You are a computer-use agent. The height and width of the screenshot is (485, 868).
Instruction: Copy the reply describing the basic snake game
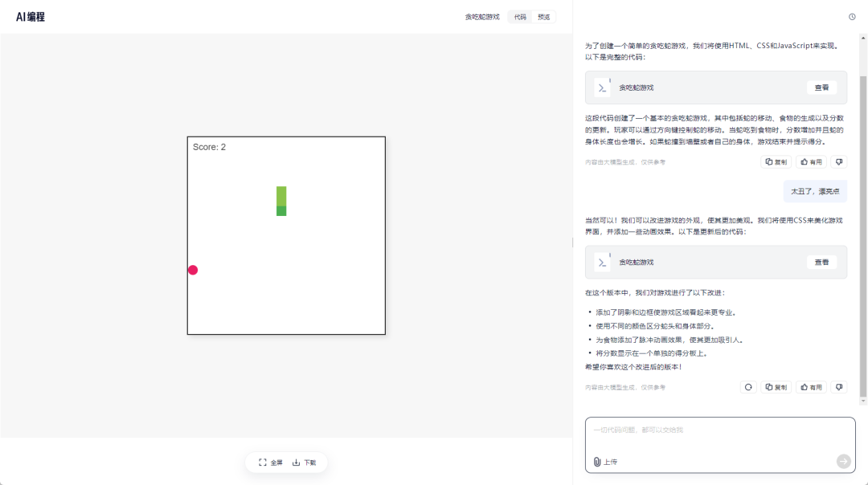776,162
